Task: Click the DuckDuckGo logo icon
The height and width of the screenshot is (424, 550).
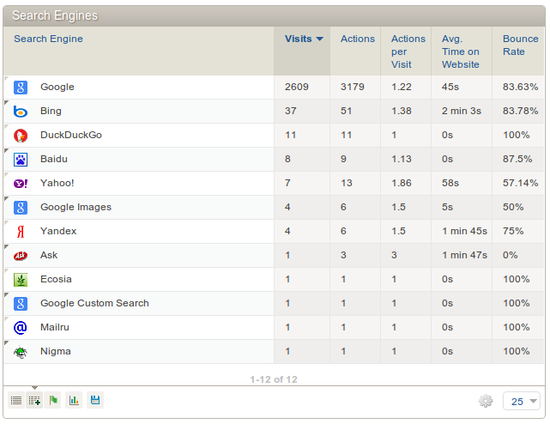Action: point(20,135)
